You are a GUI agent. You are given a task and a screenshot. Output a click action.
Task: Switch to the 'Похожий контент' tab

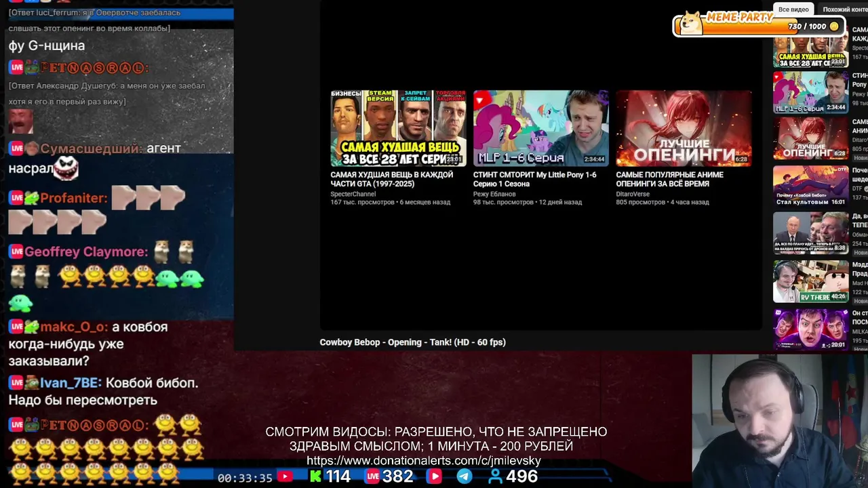(x=844, y=9)
